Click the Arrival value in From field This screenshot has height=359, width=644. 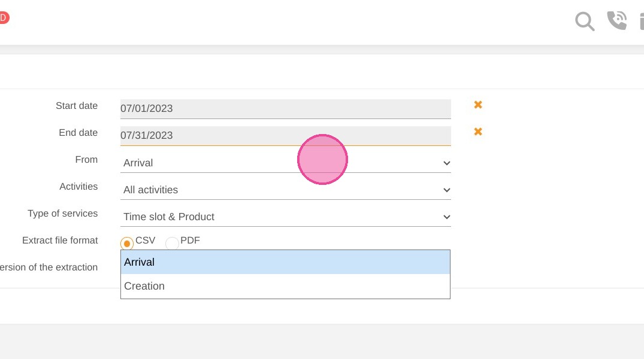click(138, 163)
